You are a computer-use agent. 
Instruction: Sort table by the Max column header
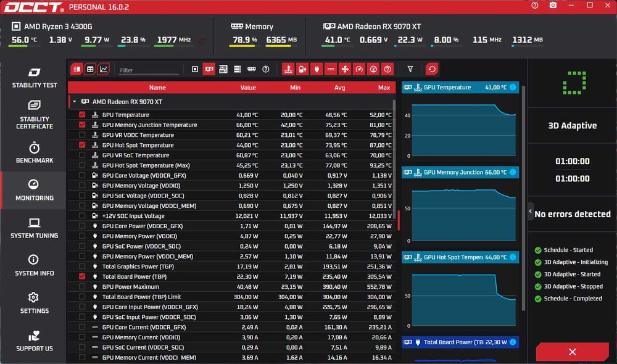[x=384, y=88]
